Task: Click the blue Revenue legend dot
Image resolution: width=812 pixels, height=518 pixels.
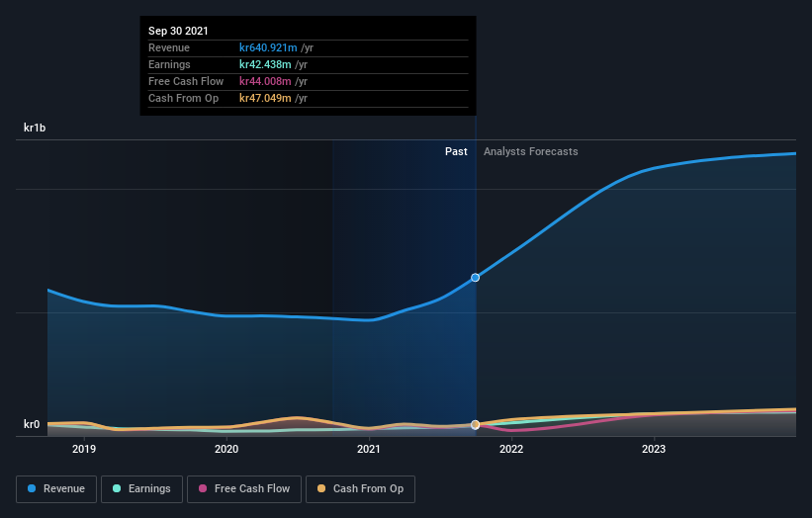Action: (32, 488)
